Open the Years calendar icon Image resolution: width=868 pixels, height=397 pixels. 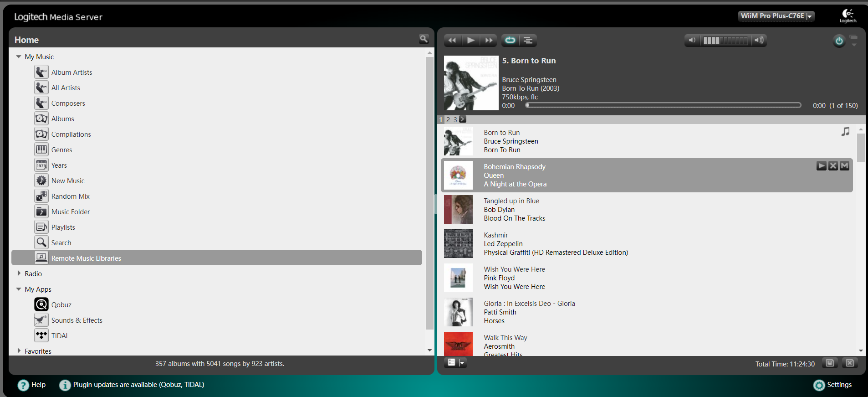pos(41,165)
